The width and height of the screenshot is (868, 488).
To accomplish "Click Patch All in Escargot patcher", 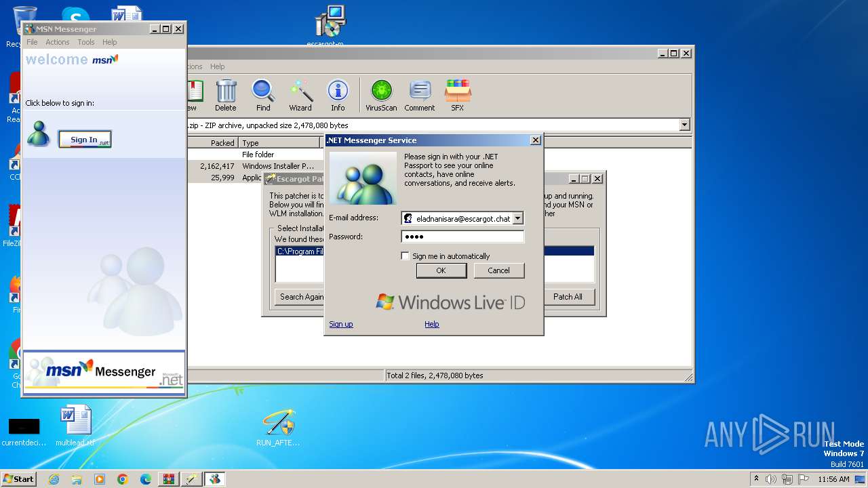I will [568, 297].
